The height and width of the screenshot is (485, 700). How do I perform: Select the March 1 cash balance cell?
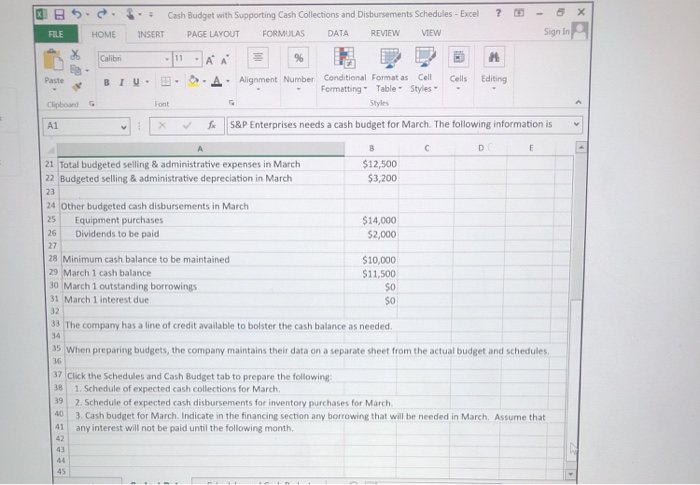pos(203,273)
